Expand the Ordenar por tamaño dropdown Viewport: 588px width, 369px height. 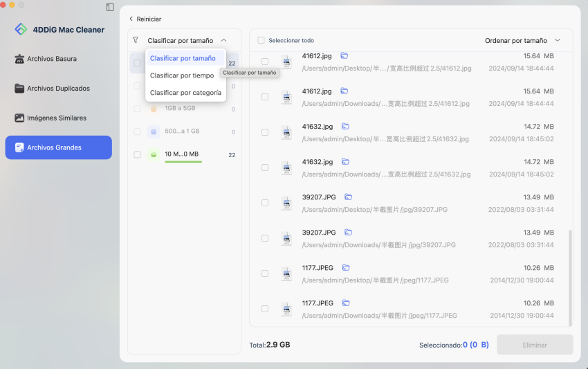[x=558, y=41]
